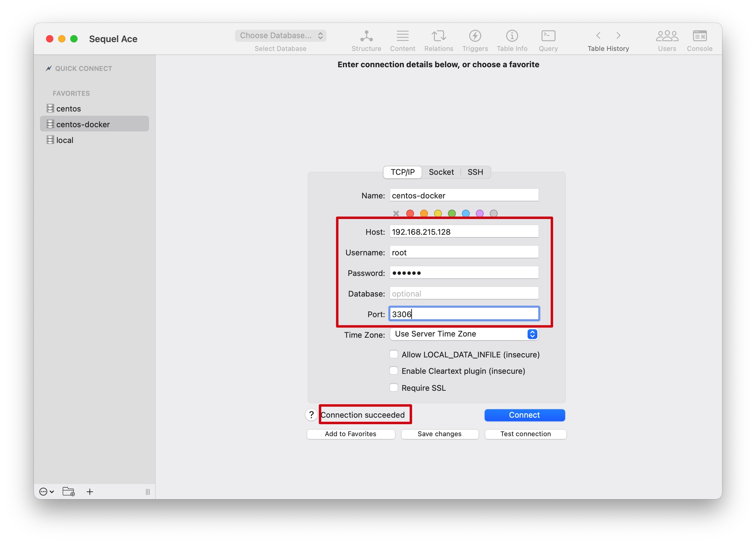Switch to the SSH tab
The height and width of the screenshot is (544, 756).
point(475,172)
